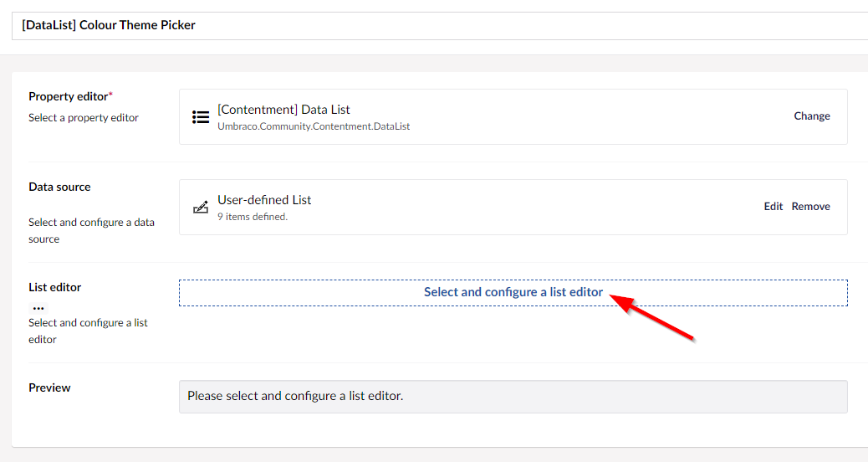
Task: Click the [Contentment] Data List title
Action: tap(283, 110)
